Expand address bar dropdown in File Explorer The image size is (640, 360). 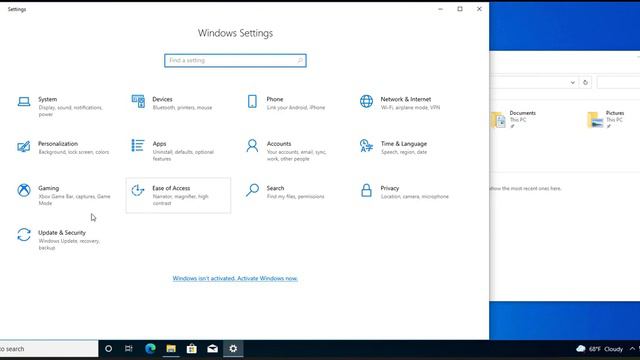572,82
